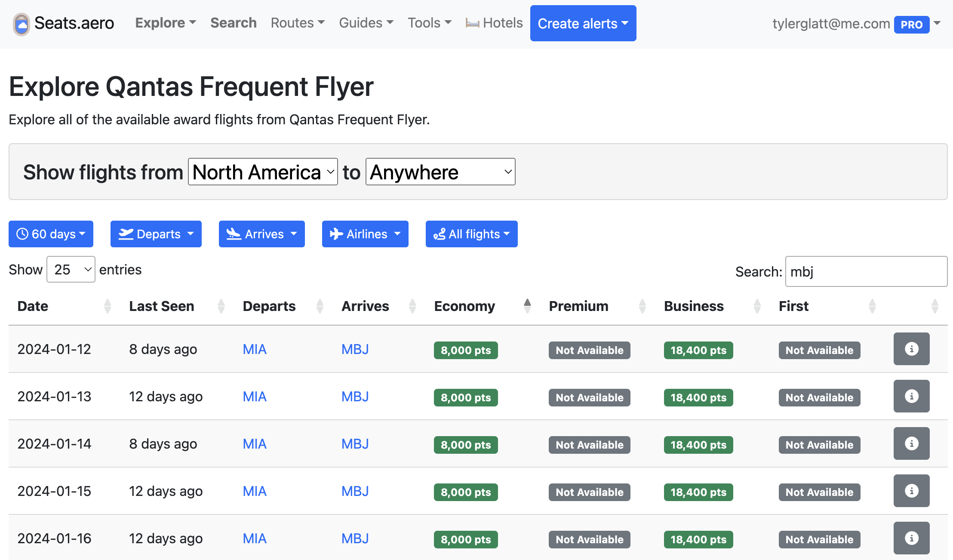Sort by Premium column arrows

pos(643,306)
